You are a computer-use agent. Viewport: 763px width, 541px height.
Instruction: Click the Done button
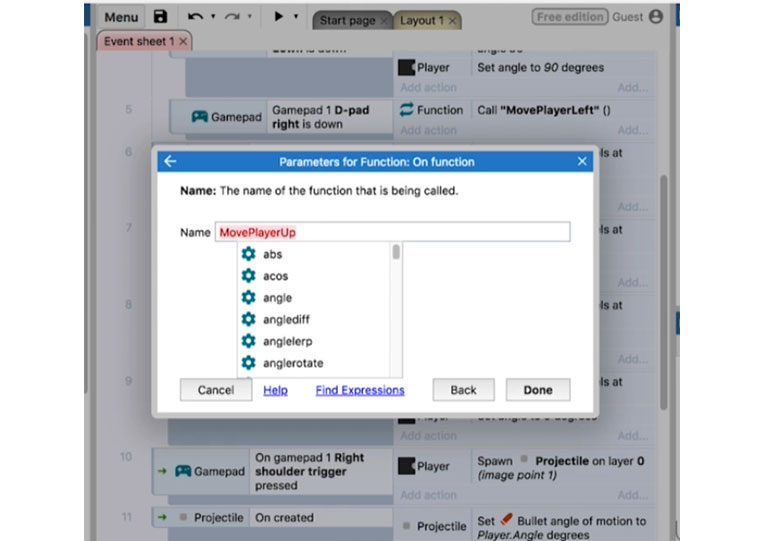(x=538, y=390)
